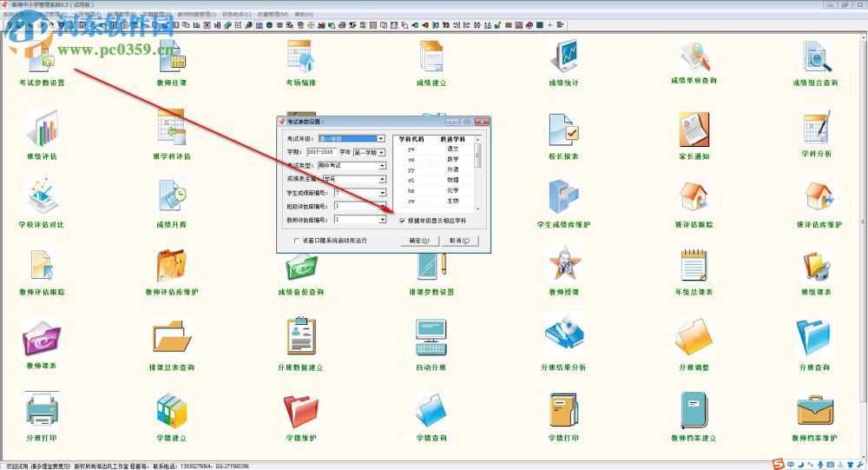868x470 pixels.
Task: Expand the 成绩表主键 dropdown
Action: click(x=382, y=179)
